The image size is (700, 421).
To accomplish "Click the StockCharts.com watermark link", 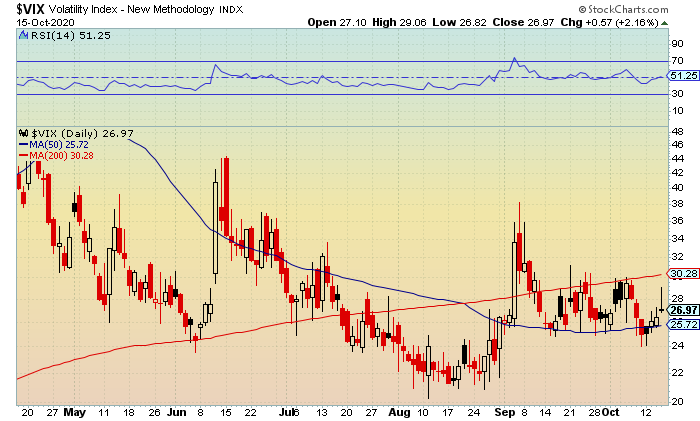I will click(623, 9).
